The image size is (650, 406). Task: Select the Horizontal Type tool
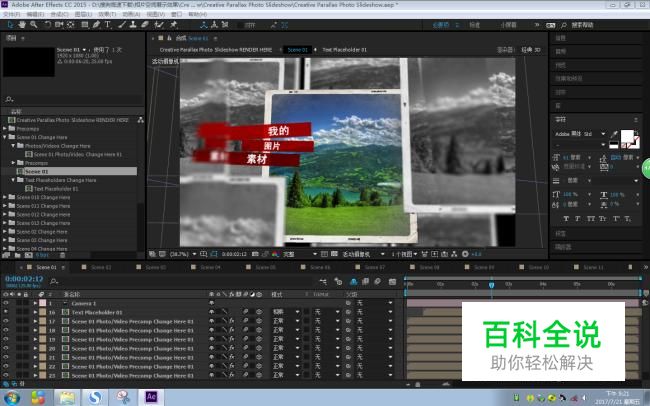tap(108, 25)
